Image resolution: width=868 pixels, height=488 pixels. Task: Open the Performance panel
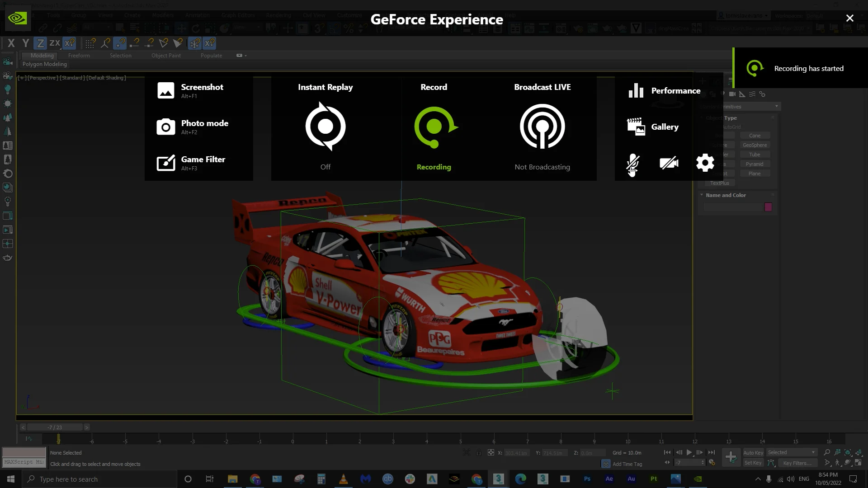(664, 90)
